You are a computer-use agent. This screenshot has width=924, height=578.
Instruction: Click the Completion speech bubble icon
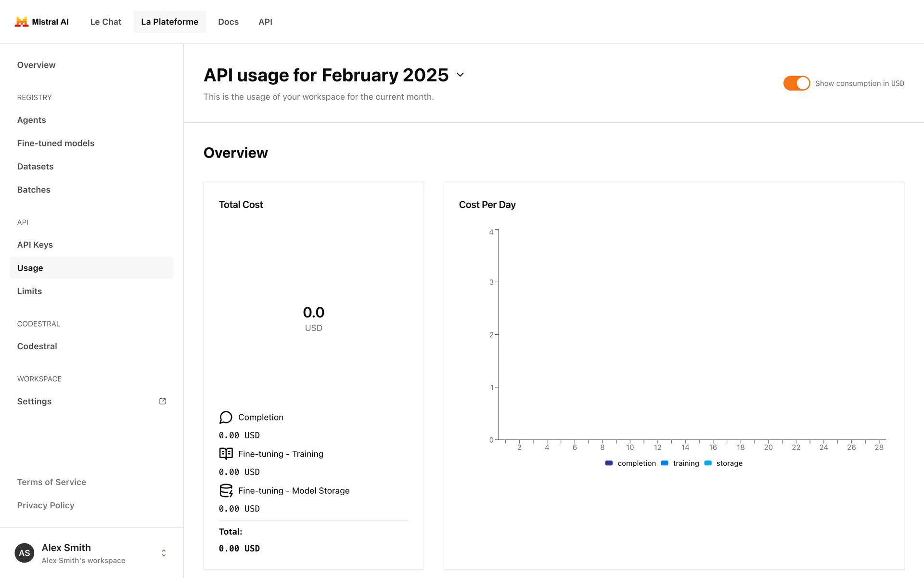[226, 417]
